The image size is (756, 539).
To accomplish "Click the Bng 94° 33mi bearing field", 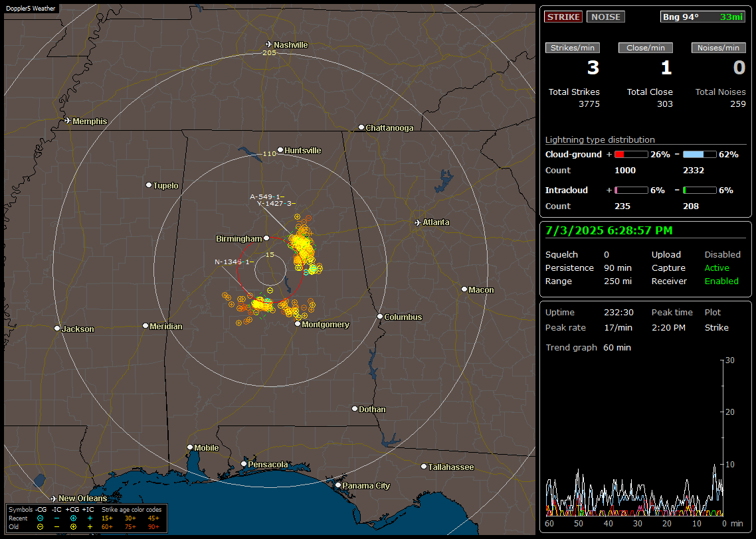I will pos(703,17).
